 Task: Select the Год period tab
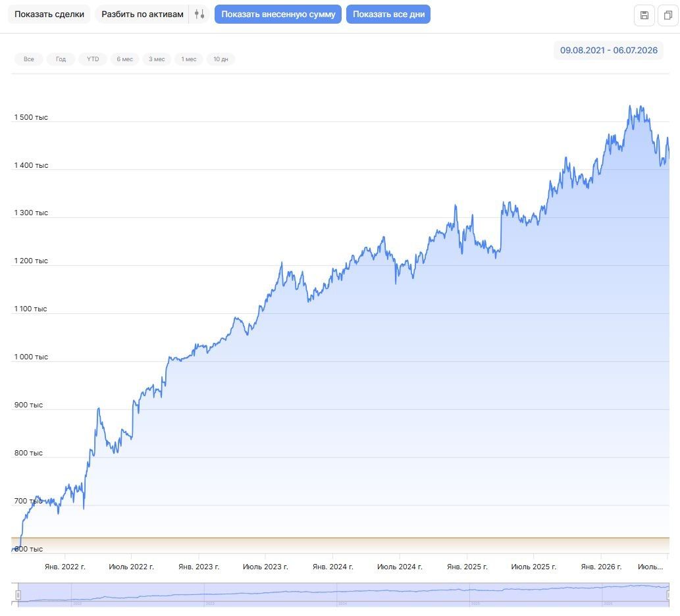(61, 59)
